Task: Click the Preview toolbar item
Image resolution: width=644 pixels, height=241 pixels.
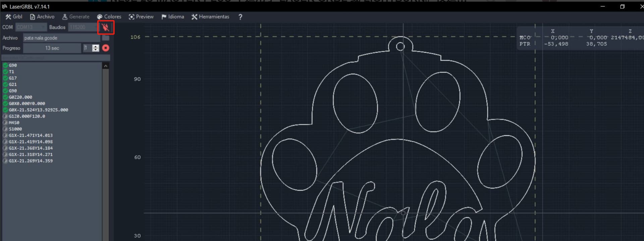Action: point(141,17)
